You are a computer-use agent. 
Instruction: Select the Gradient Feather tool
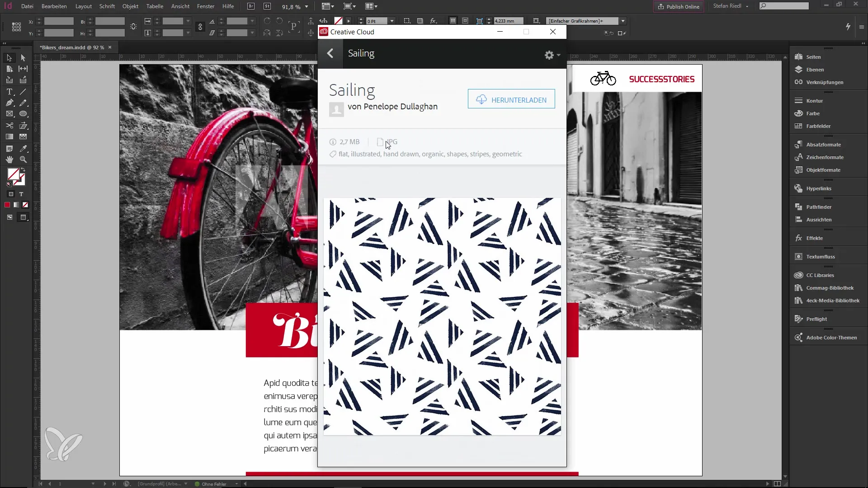(23, 136)
